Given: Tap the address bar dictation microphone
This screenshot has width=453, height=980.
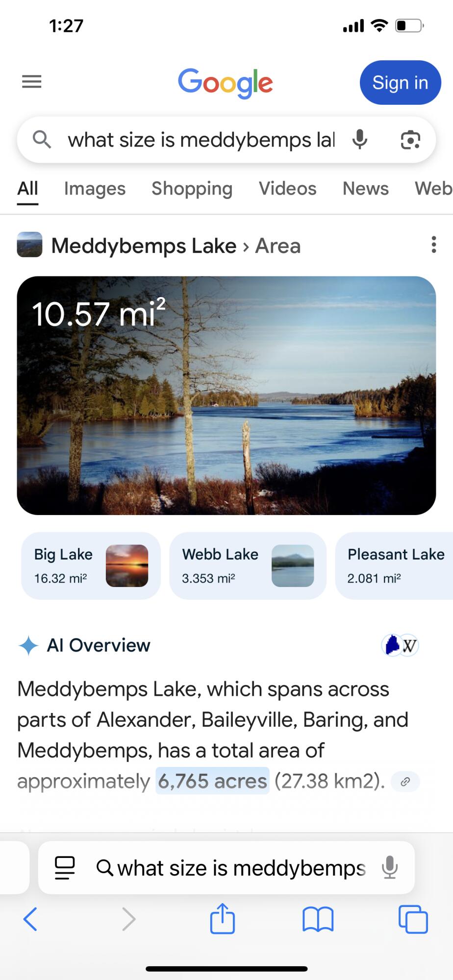Looking at the screenshot, I should [x=390, y=868].
